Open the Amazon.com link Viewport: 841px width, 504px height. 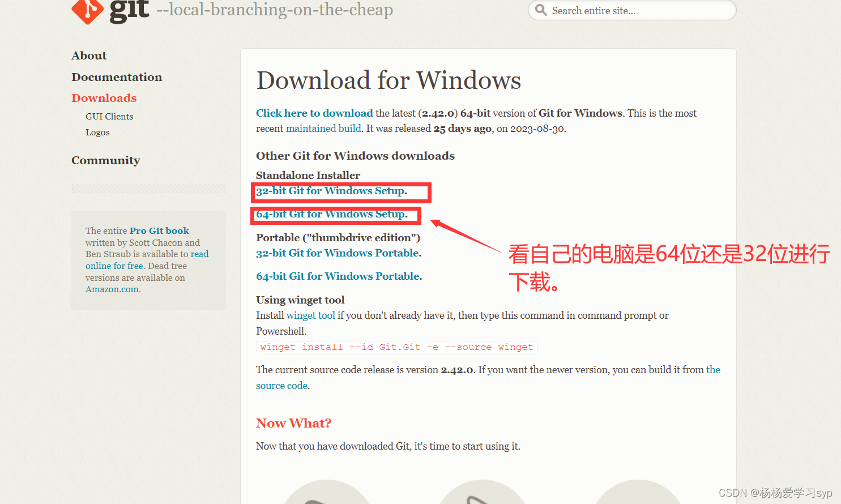112,289
